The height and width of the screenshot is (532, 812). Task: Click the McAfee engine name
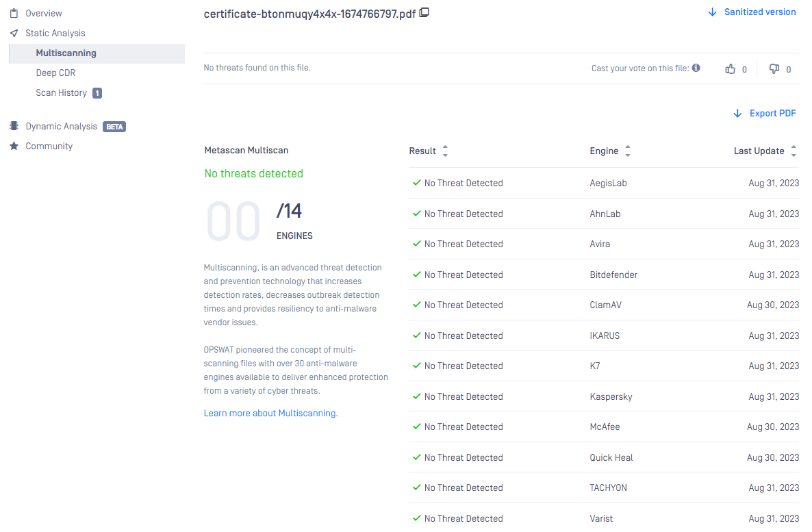point(605,427)
